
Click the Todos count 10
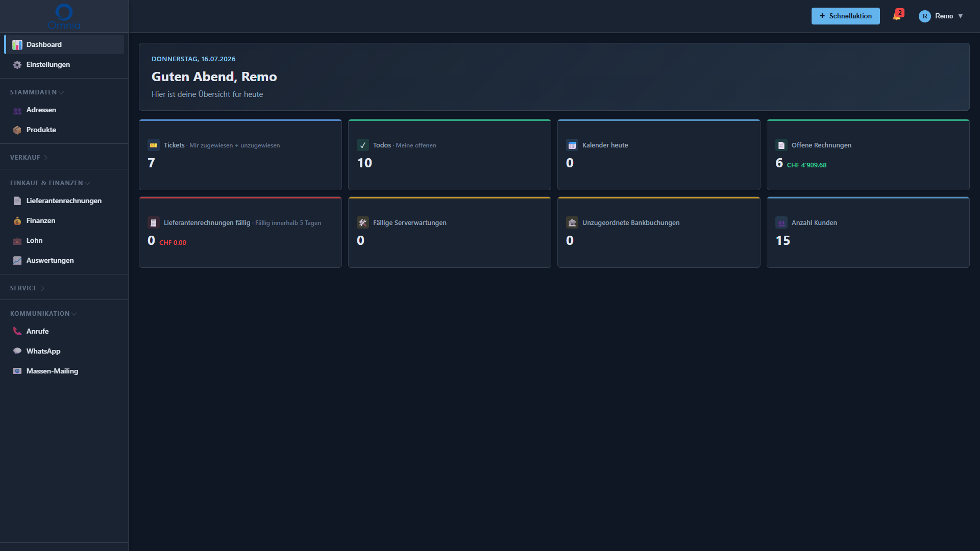(x=364, y=163)
